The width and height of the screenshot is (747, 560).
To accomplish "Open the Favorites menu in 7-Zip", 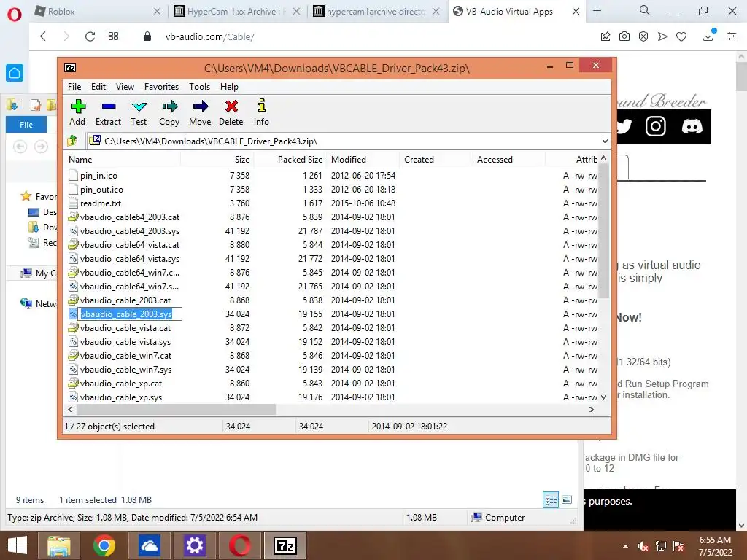I will point(161,87).
